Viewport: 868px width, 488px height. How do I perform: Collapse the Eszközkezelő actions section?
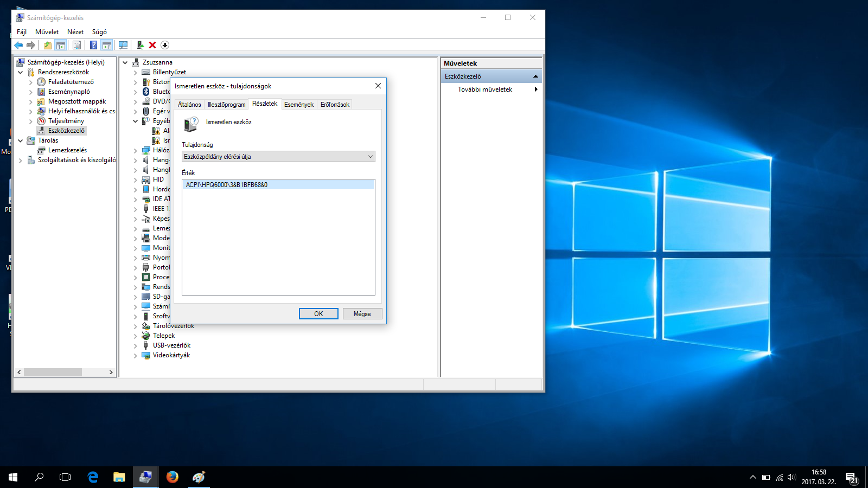pos(535,76)
